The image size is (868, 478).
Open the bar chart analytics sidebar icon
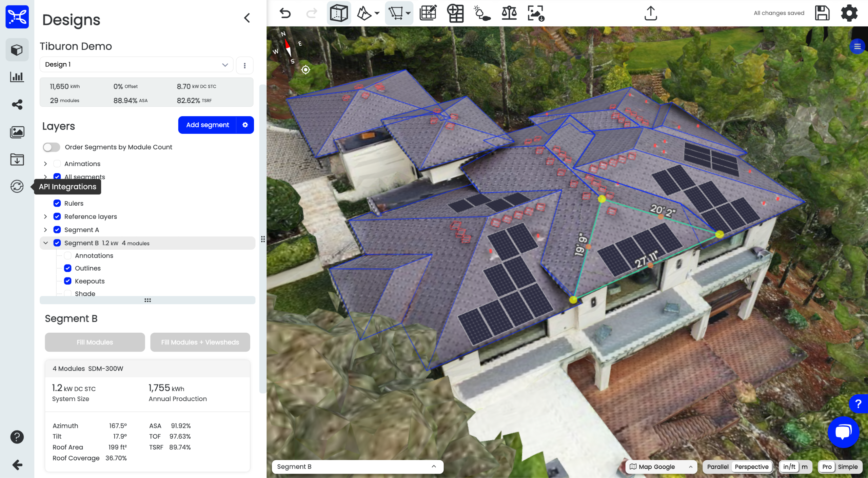point(17,77)
